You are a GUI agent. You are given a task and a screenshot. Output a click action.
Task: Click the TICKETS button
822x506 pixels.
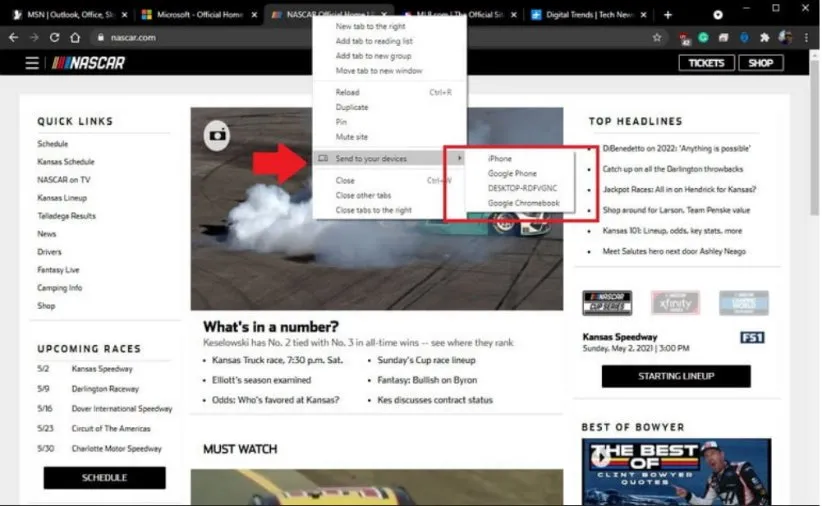(x=706, y=63)
